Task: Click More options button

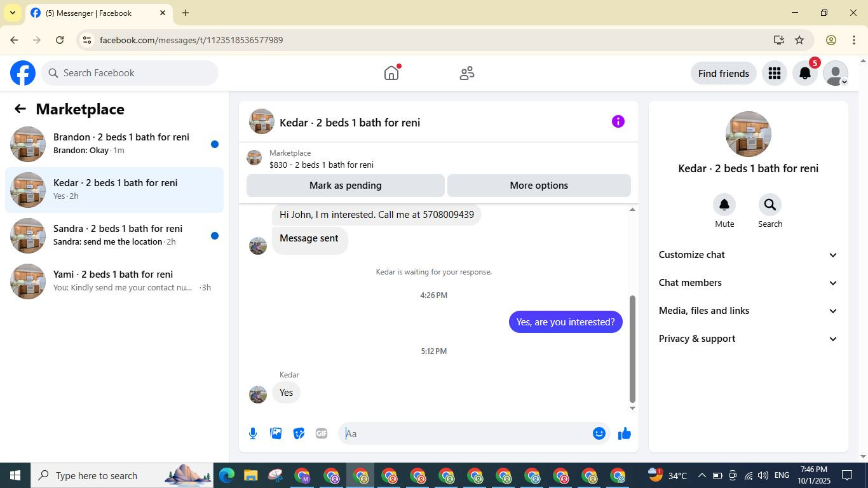Action: 539,186
